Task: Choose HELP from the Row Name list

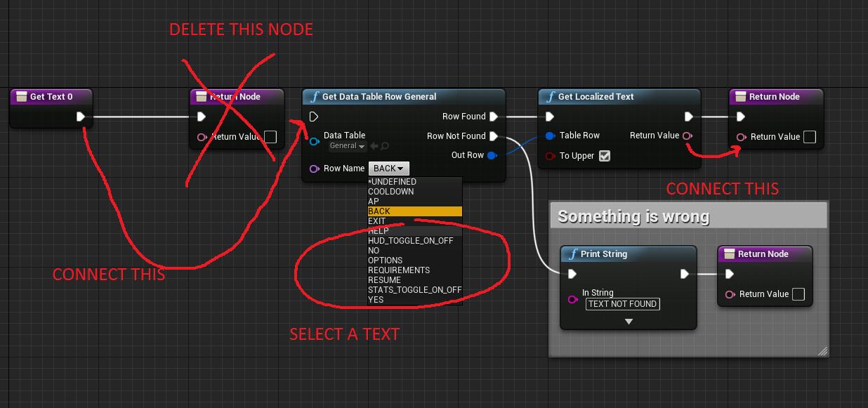Action: click(414, 231)
